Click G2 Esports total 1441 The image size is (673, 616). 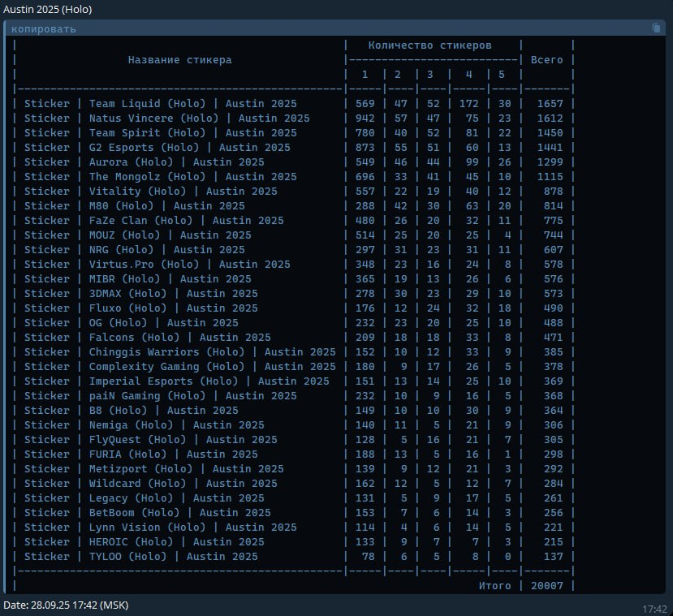(x=550, y=147)
